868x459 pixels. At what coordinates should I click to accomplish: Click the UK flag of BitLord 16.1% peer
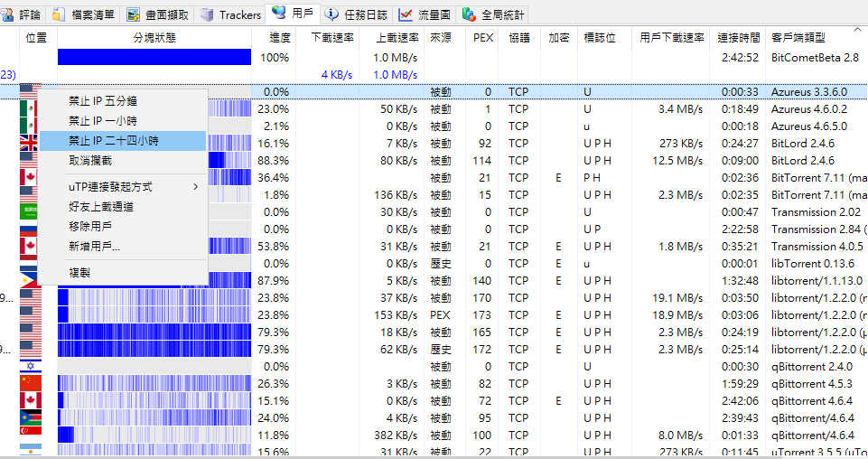[29, 144]
